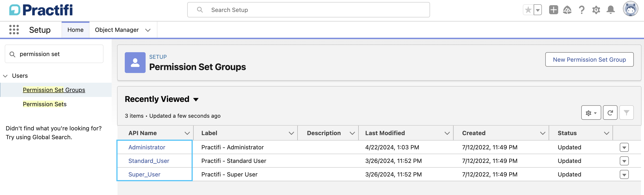Viewport: 644px width, 195px height.
Task: Collapse the Users section in sidebar
Action: 5,76
